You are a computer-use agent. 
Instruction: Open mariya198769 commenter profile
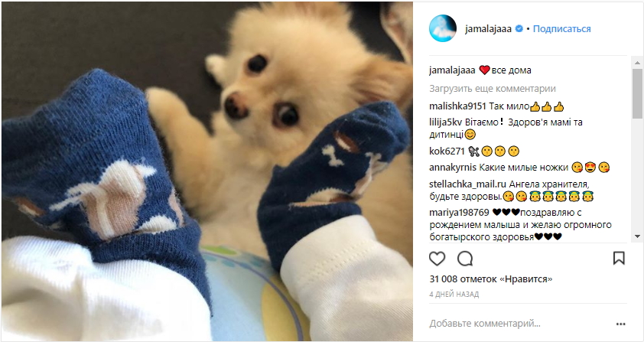click(x=459, y=213)
